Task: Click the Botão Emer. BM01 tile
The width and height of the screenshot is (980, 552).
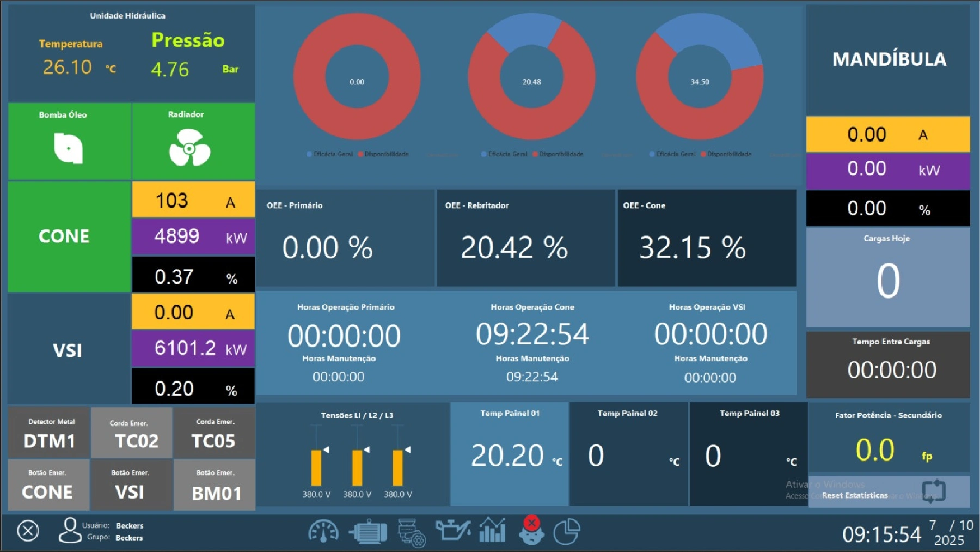Action: 215,484
